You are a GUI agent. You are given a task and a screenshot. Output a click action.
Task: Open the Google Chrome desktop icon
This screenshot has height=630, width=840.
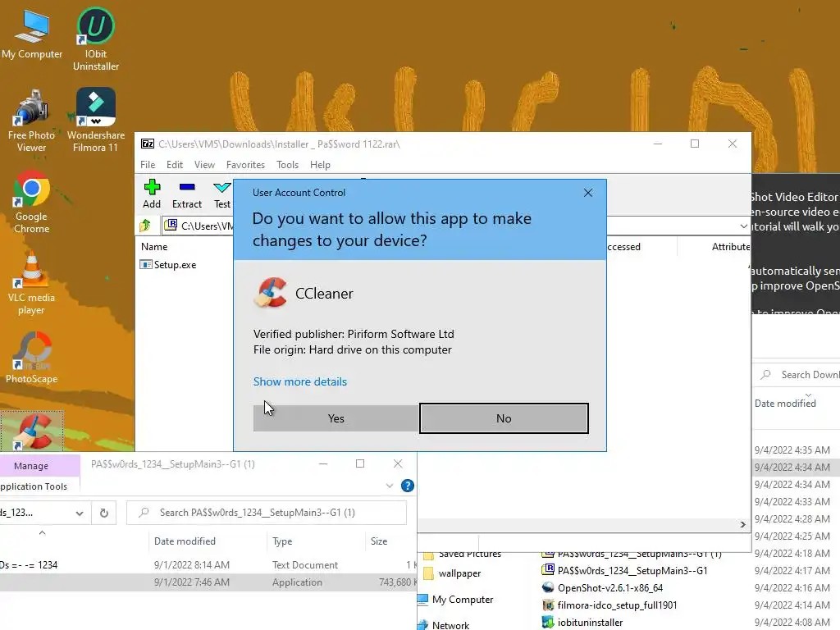click(32, 202)
